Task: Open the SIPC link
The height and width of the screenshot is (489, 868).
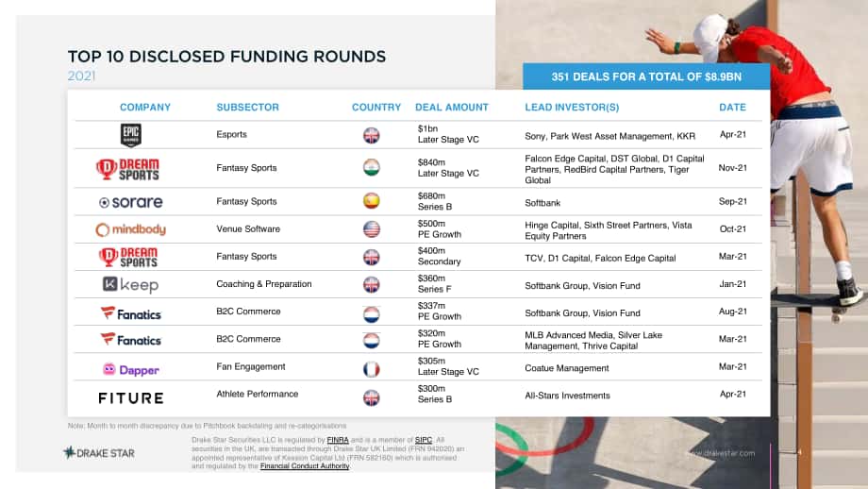Action: (424, 440)
